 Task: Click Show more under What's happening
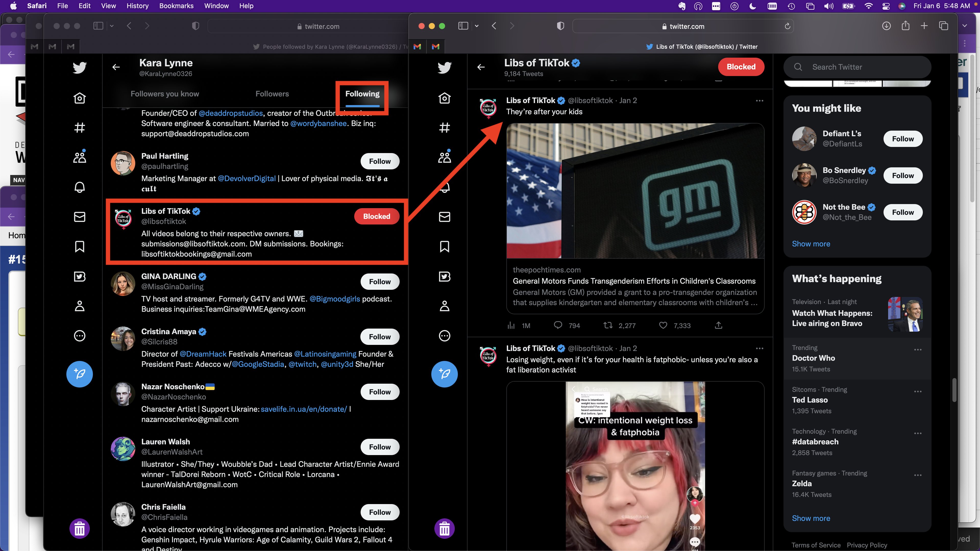click(811, 518)
